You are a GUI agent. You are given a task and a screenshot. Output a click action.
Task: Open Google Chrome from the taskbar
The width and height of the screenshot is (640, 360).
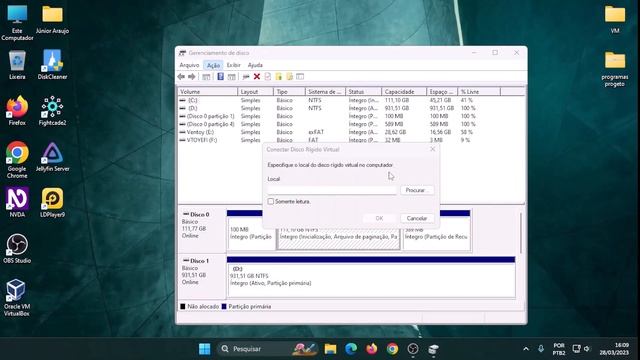point(392,349)
